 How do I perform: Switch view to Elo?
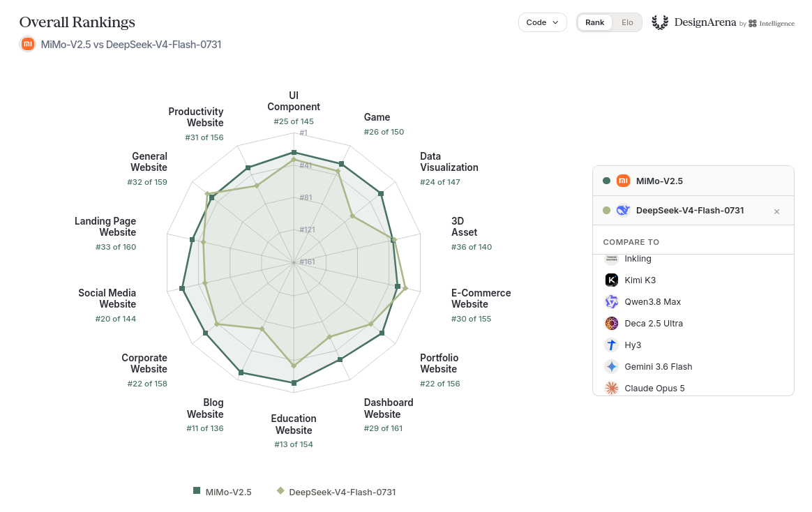(627, 22)
